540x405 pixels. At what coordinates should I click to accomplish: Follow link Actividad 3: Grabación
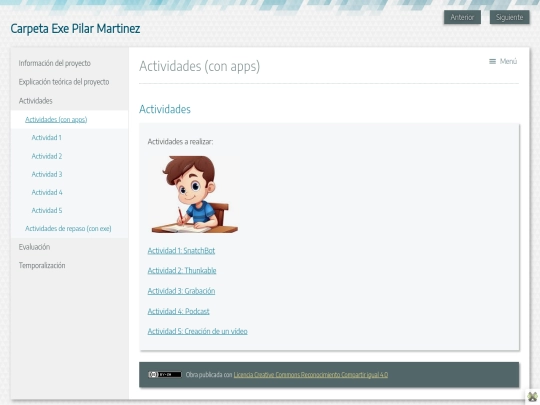tap(181, 291)
